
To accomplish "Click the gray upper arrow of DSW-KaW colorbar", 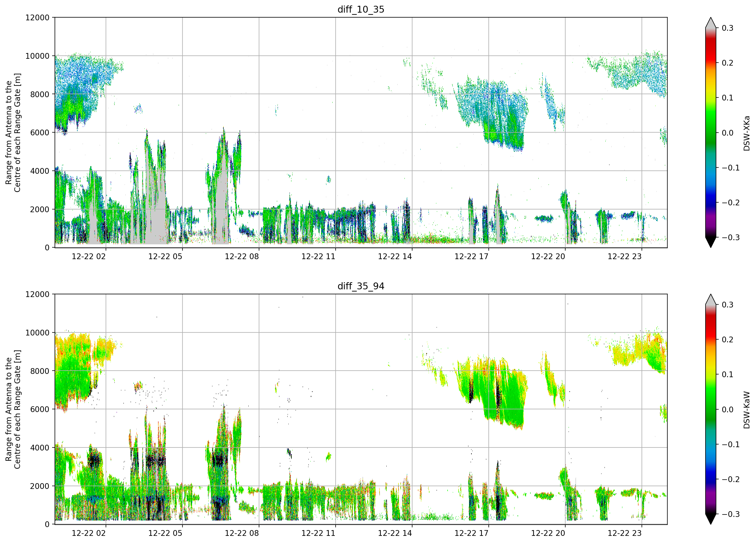I will coord(711,300).
